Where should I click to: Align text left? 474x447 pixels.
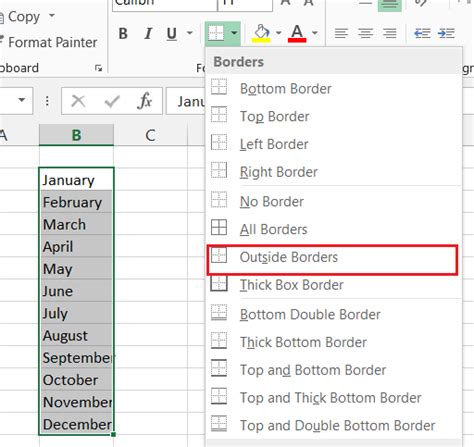[341, 33]
